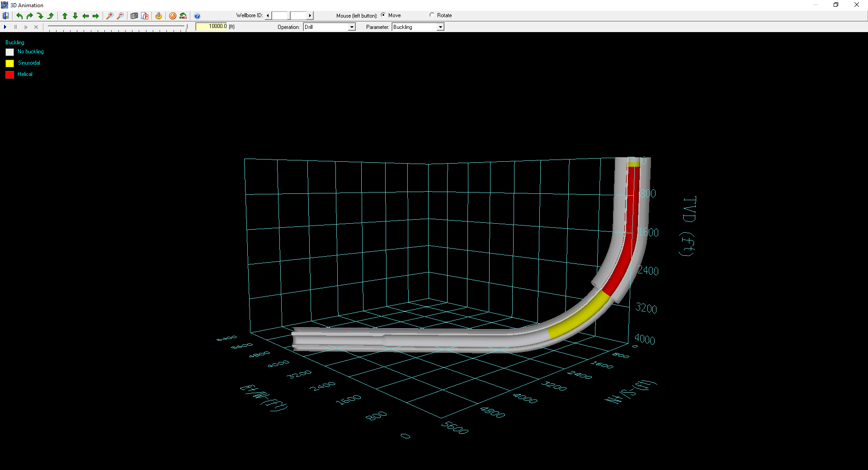
Task: Click the zoom in magnifier icon
Action: [109, 16]
